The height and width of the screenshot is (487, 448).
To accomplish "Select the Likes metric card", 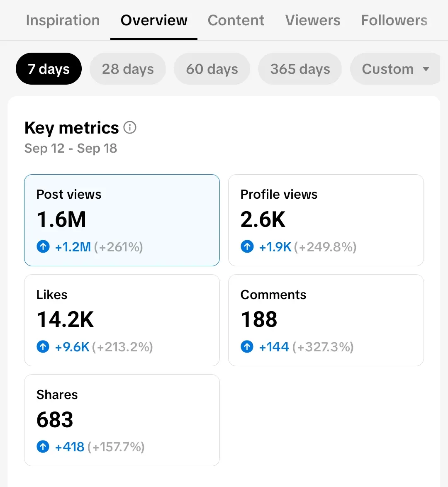I will click(122, 320).
